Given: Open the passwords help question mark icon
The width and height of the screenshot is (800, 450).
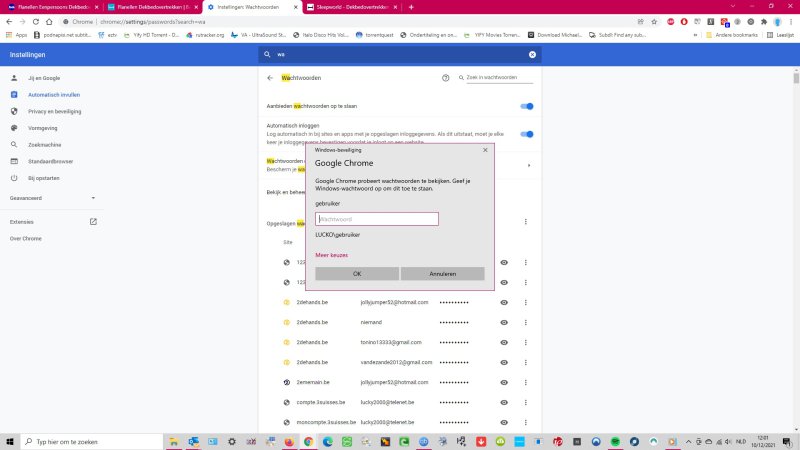Looking at the screenshot, I should 446,77.
